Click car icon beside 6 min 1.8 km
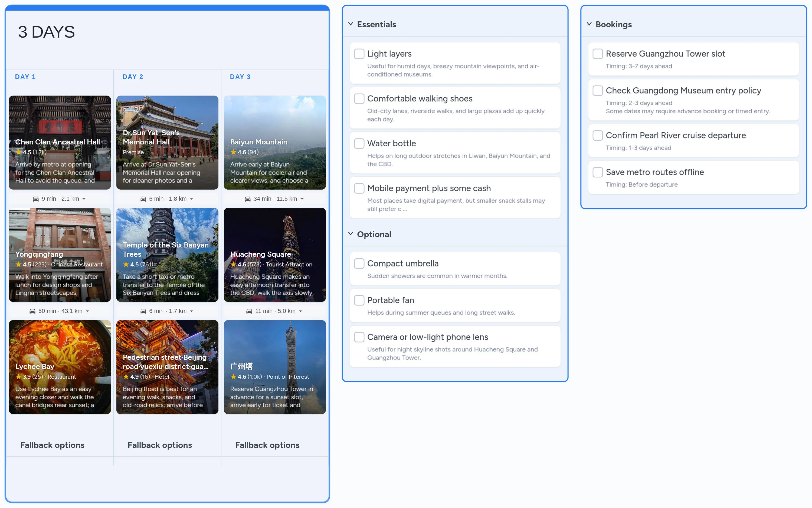812x508 pixels. coord(143,199)
